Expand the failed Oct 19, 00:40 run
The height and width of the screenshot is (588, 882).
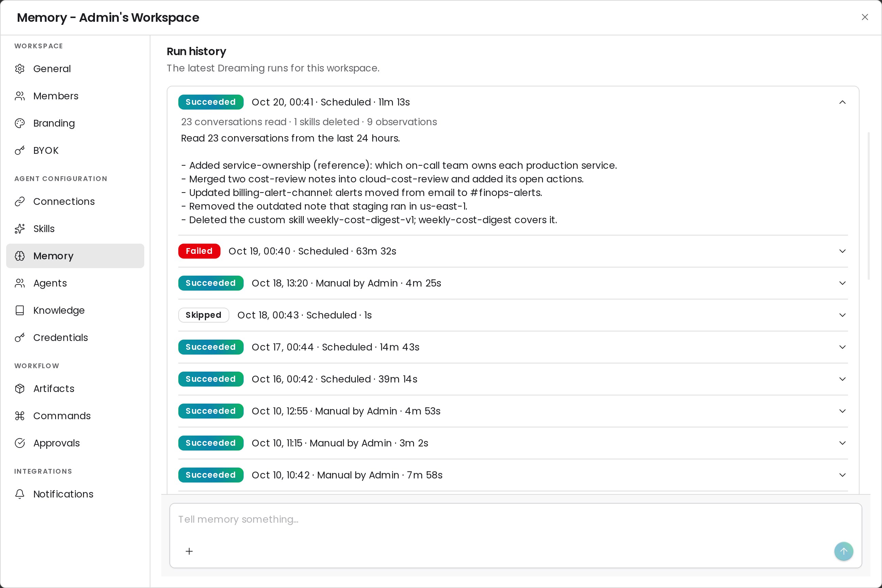842,251
